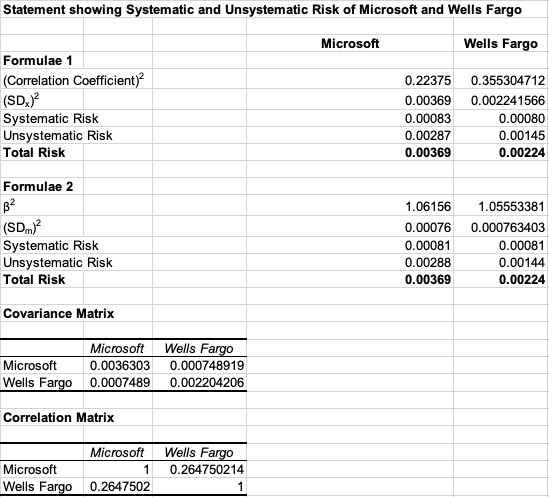Select 'Systematic Risk' label under Formulae 1
The image size is (549, 497).
click(51, 118)
